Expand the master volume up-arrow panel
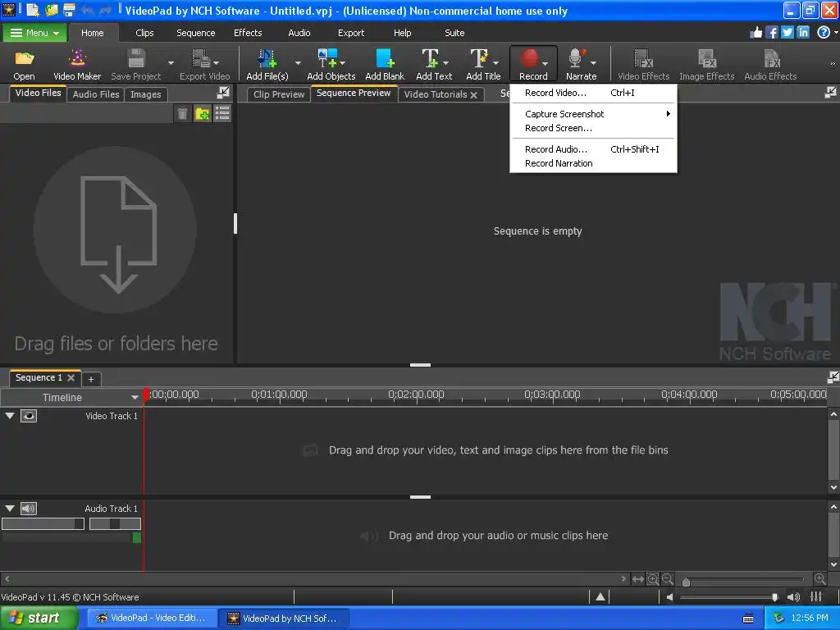The image size is (840, 630). pyautogui.click(x=600, y=596)
